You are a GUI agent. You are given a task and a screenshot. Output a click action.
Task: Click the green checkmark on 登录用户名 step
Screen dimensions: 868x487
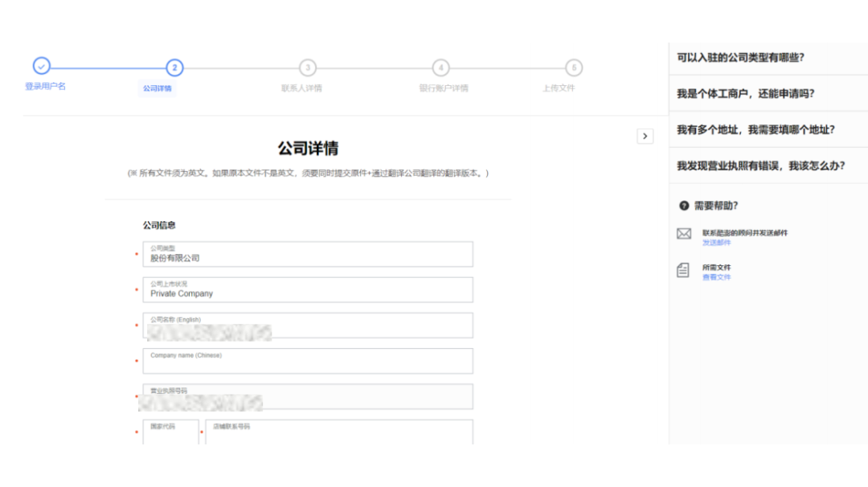[39, 68]
